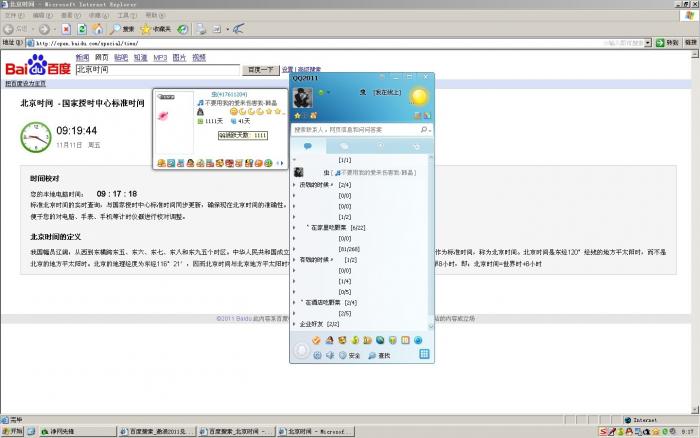Image resolution: width=700 pixels, height=438 pixels.
Task: Open the 帮助(H) menu in IE
Action: (155, 15)
